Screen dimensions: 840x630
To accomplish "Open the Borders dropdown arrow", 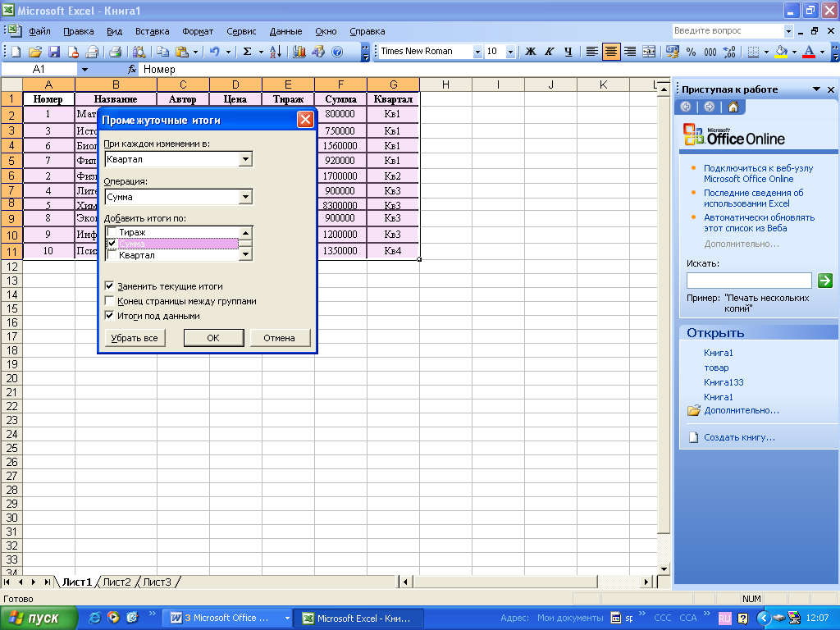I will (767, 52).
